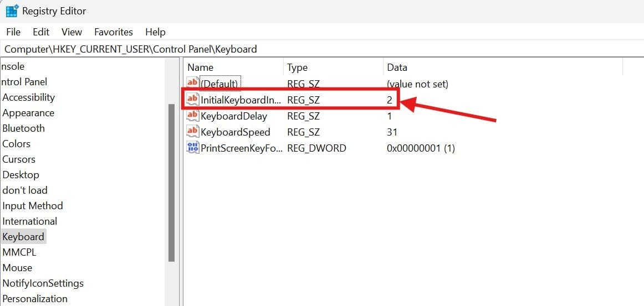Select the Cursors registry key

pyautogui.click(x=19, y=159)
